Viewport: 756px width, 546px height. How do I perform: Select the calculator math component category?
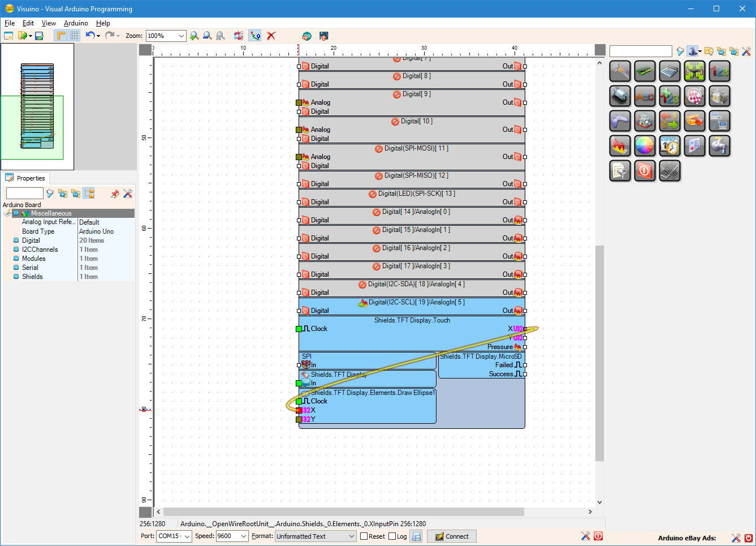coord(669,71)
